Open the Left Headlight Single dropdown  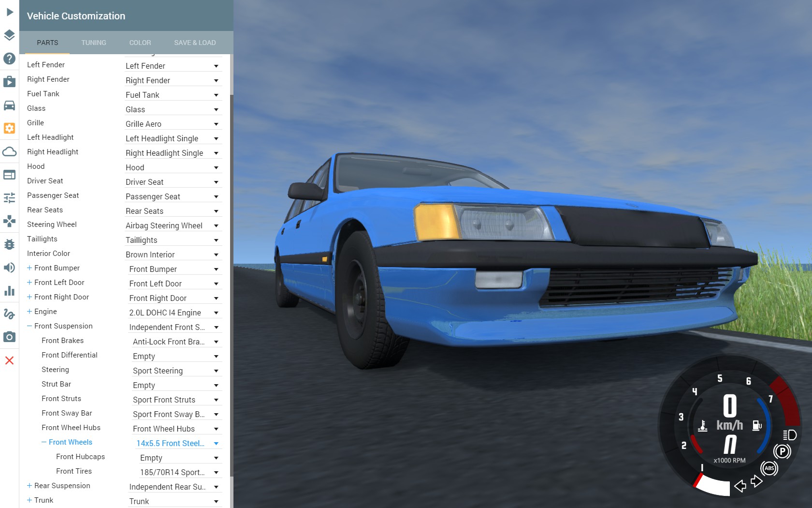click(173, 138)
